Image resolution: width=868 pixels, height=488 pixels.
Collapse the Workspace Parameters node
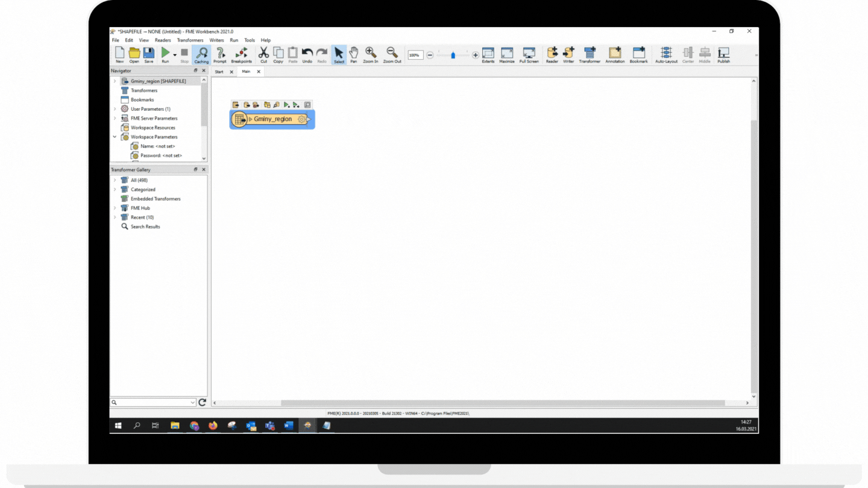115,137
